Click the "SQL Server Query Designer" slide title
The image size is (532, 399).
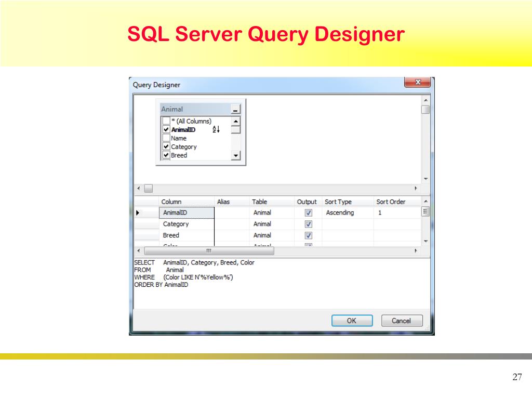(266, 34)
